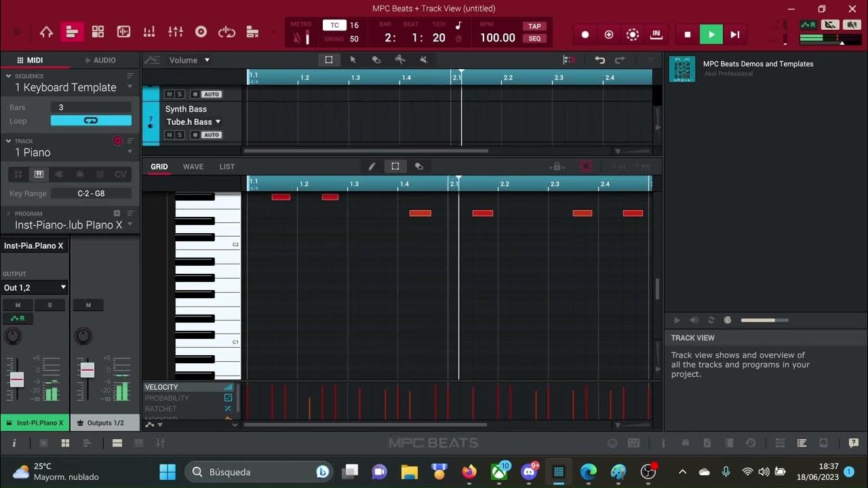Expand the Inst-Piano program dropdown arrow

[130, 224]
